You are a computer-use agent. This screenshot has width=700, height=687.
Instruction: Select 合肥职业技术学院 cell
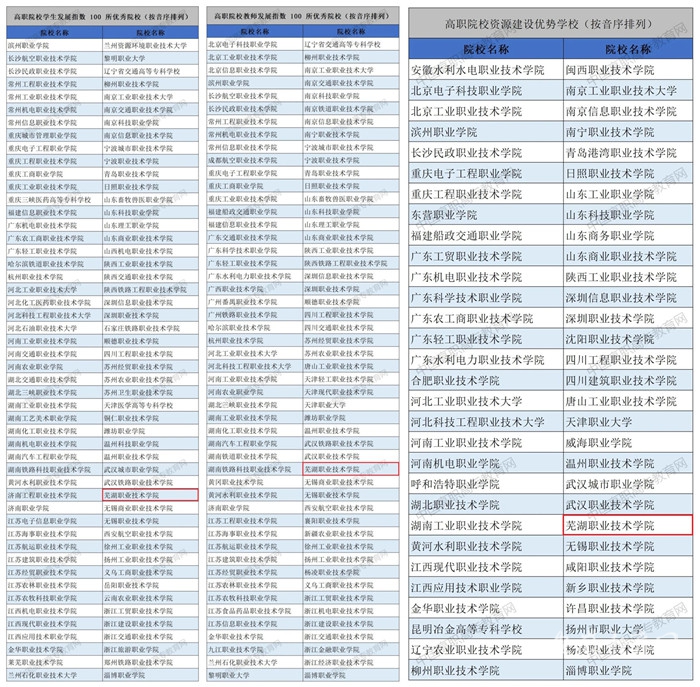[x=486, y=381]
